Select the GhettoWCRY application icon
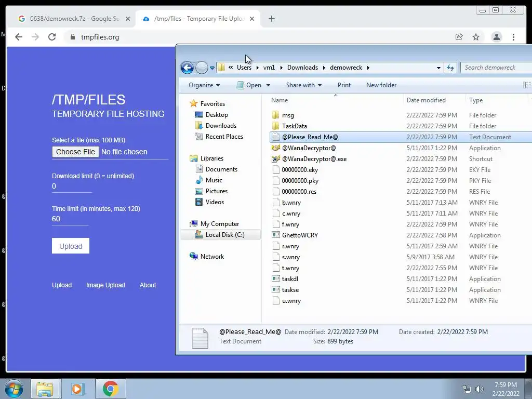Viewport: 532px width, 399px height. point(276,235)
